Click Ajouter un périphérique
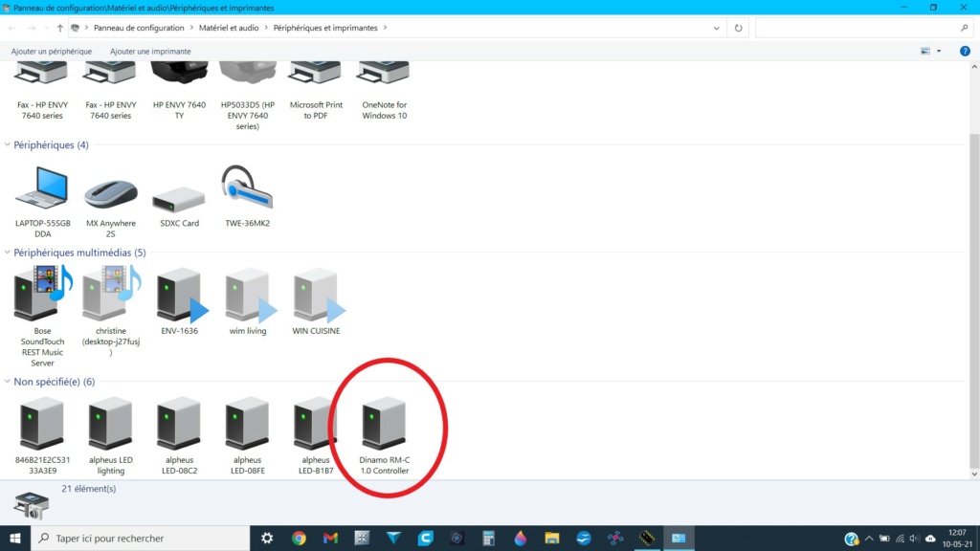 pos(52,52)
